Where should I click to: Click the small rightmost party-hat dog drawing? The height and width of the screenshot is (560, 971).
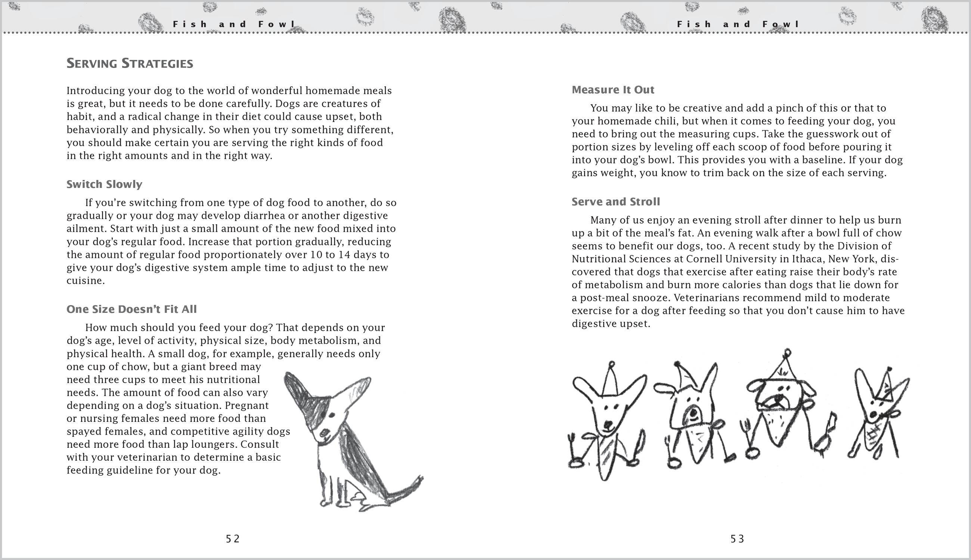(x=878, y=413)
